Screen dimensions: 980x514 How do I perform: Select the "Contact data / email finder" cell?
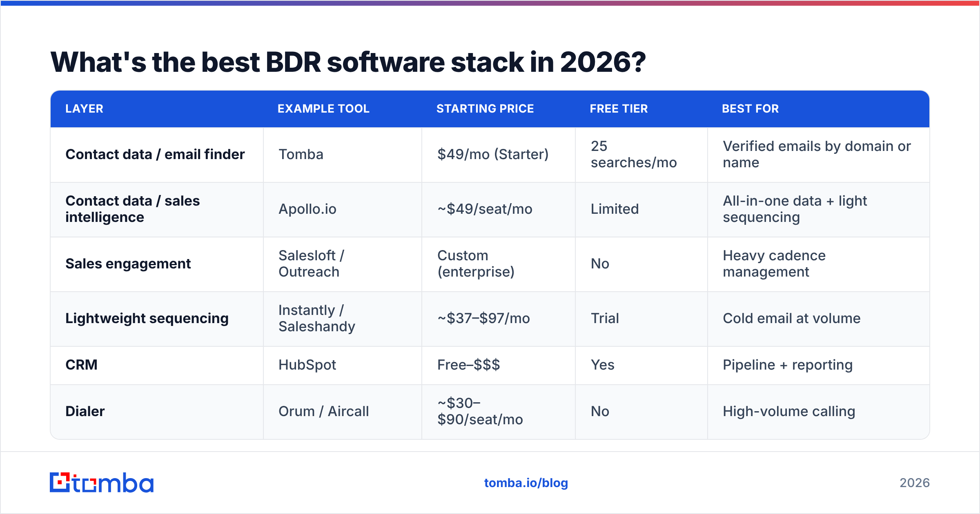tap(157, 155)
